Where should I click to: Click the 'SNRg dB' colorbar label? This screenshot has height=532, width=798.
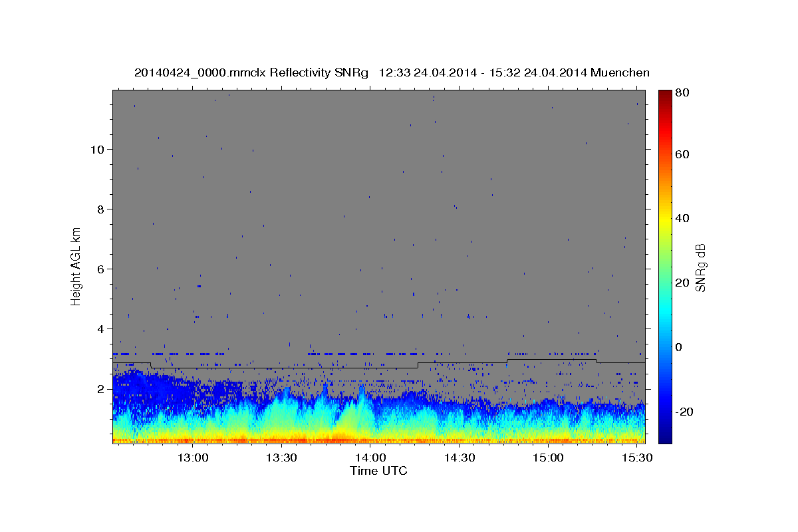[700, 267]
